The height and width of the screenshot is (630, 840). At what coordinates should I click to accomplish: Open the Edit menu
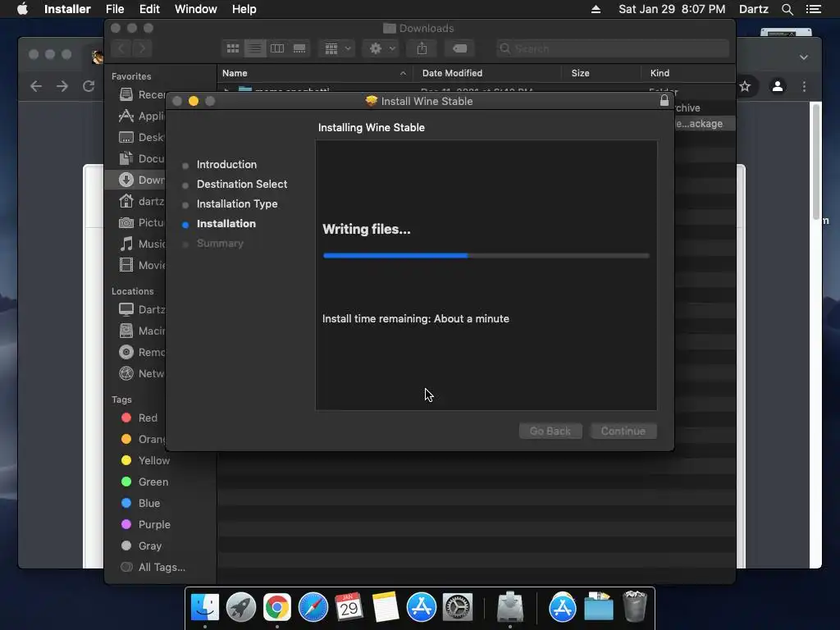(149, 9)
